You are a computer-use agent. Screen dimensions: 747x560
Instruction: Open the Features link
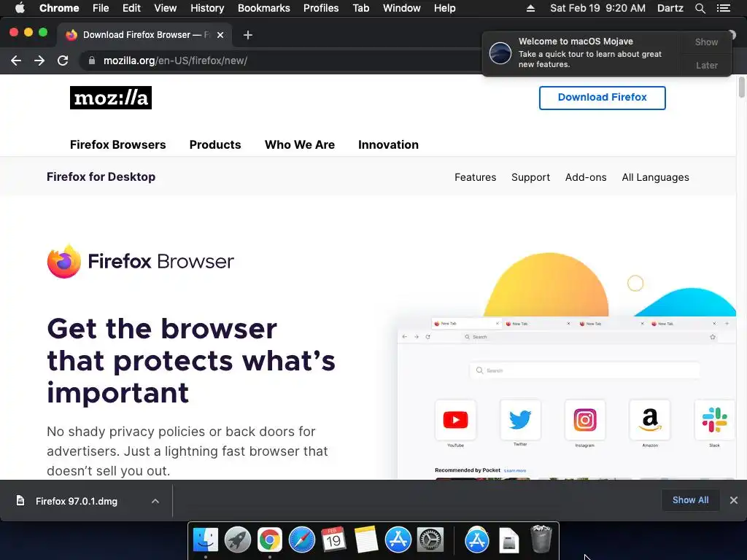tap(475, 177)
